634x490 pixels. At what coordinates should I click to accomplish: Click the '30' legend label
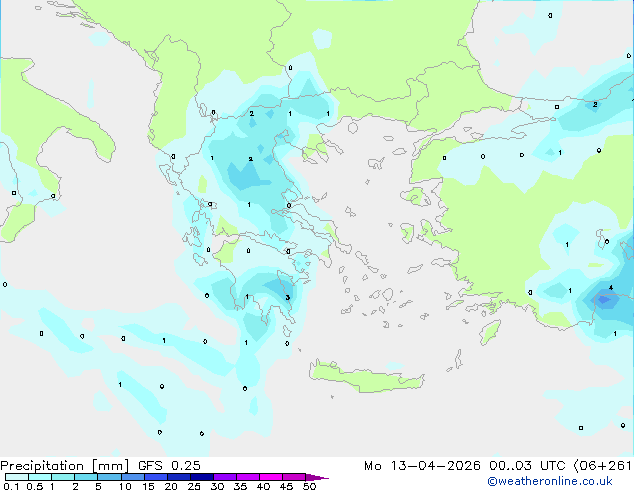(217, 486)
